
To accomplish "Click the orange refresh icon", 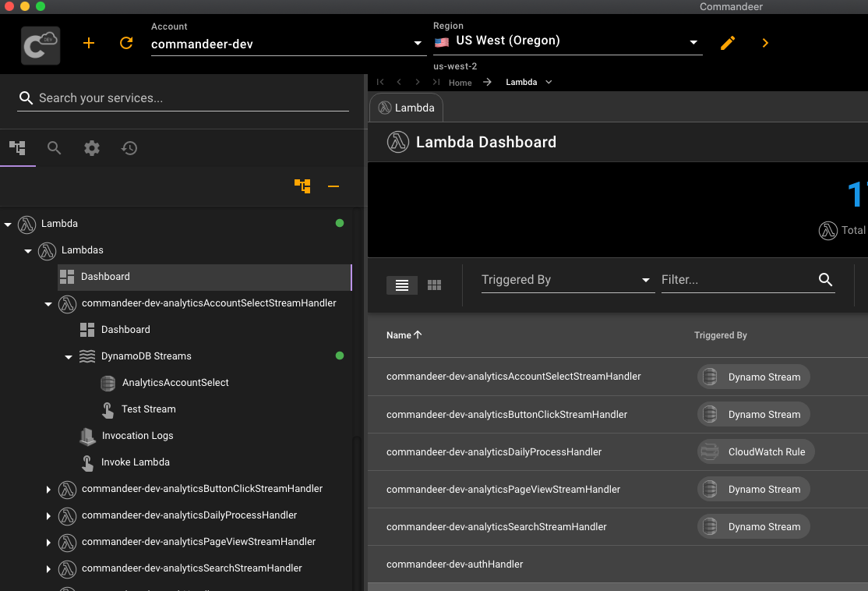I will (126, 44).
